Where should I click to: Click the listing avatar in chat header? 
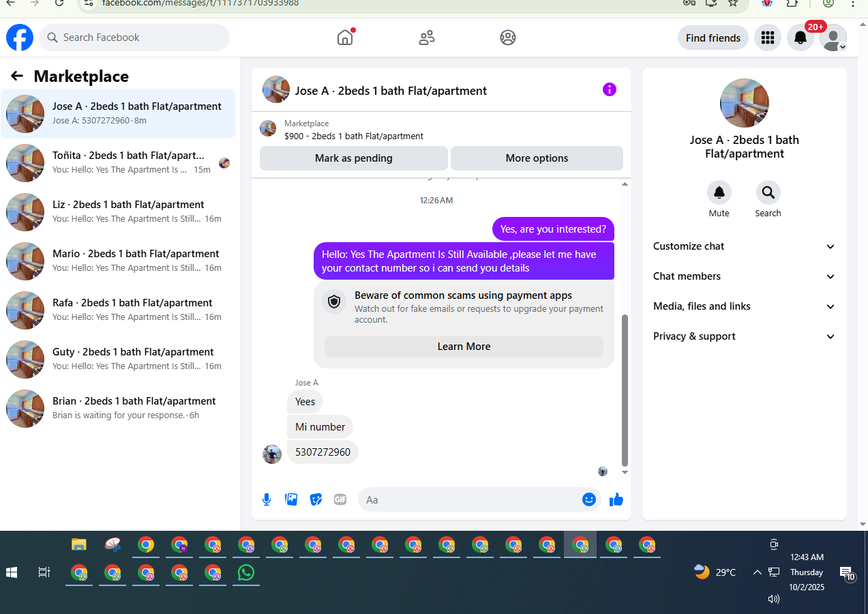pos(276,89)
